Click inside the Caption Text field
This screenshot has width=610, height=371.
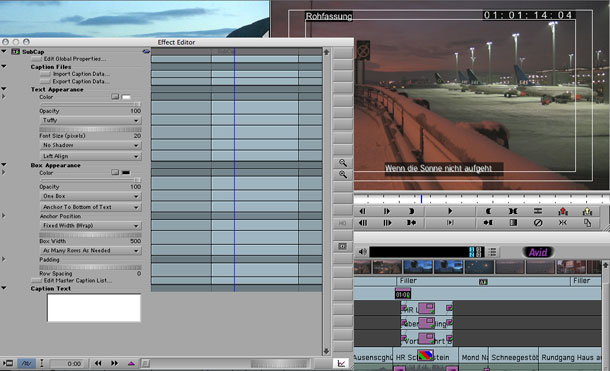94,308
